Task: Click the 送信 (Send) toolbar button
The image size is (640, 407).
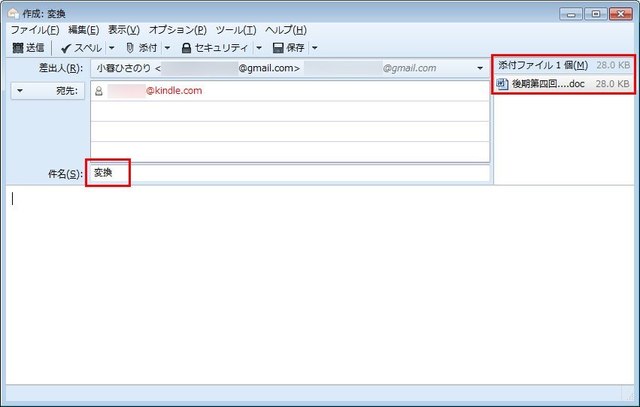Action: [28, 47]
